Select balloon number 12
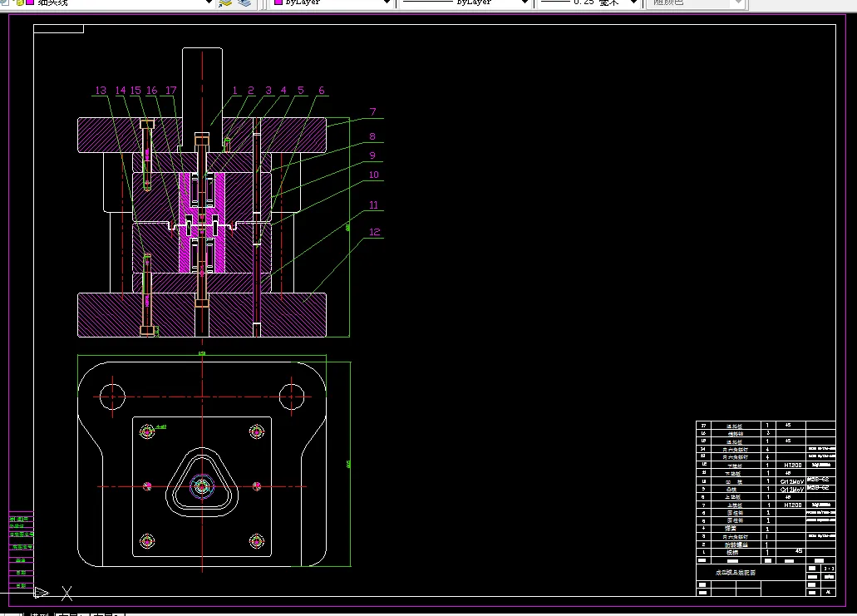This screenshot has width=857, height=616. (x=374, y=232)
